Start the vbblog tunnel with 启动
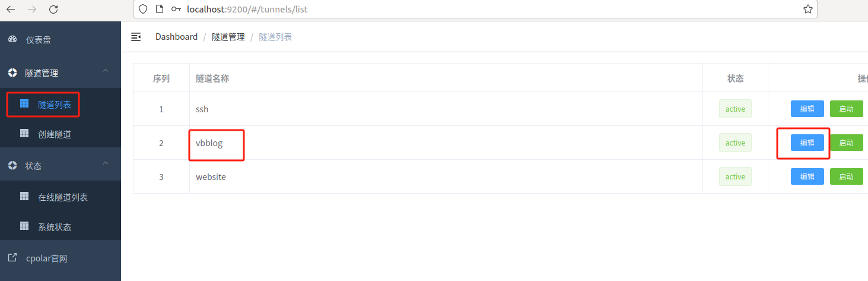 pos(846,143)
